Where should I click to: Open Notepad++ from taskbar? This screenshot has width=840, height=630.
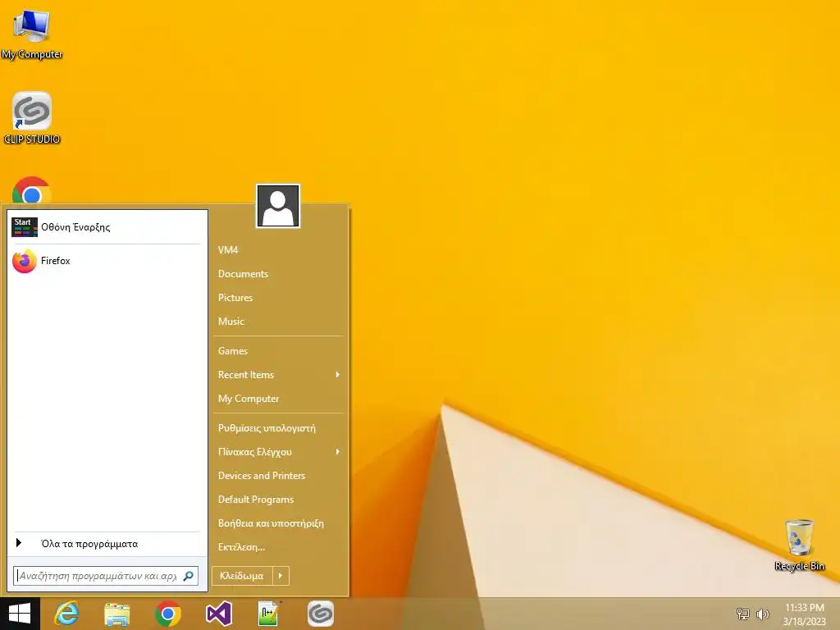269,614
